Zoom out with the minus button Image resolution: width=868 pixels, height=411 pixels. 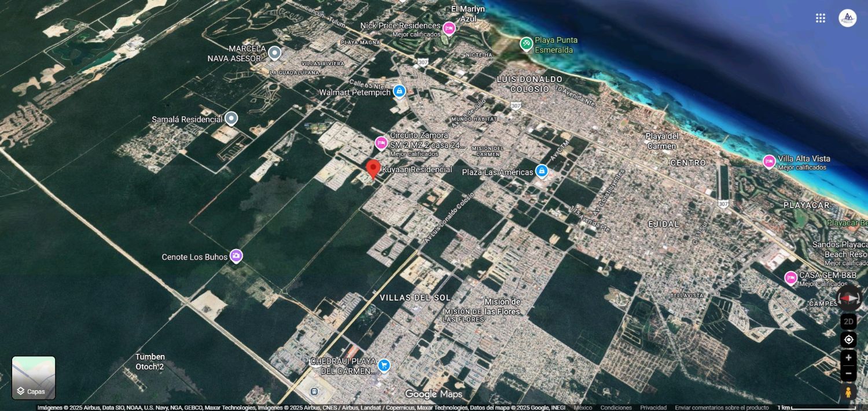[x=848, y=373]
